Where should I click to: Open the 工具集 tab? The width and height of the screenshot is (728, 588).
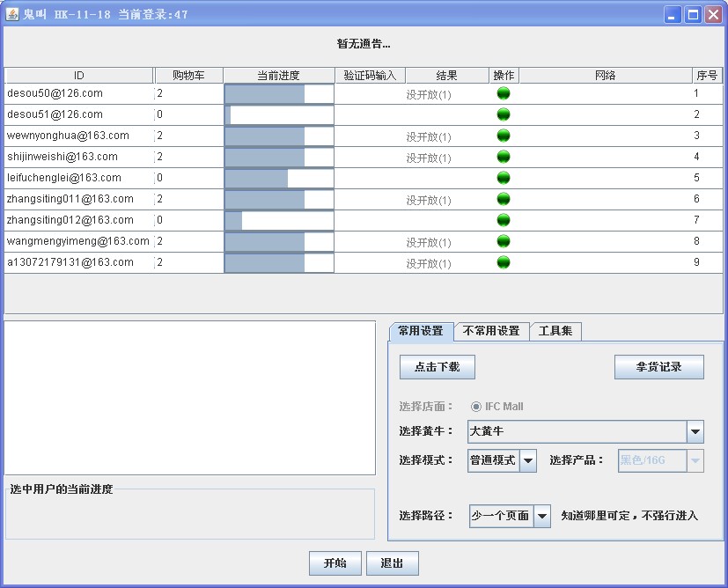(x=555, y=331)
